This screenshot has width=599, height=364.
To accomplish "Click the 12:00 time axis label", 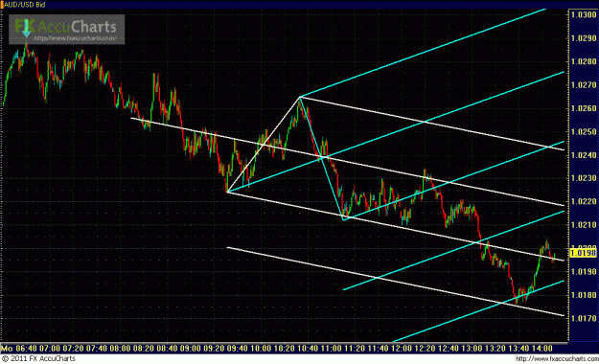I will point(401,349).
